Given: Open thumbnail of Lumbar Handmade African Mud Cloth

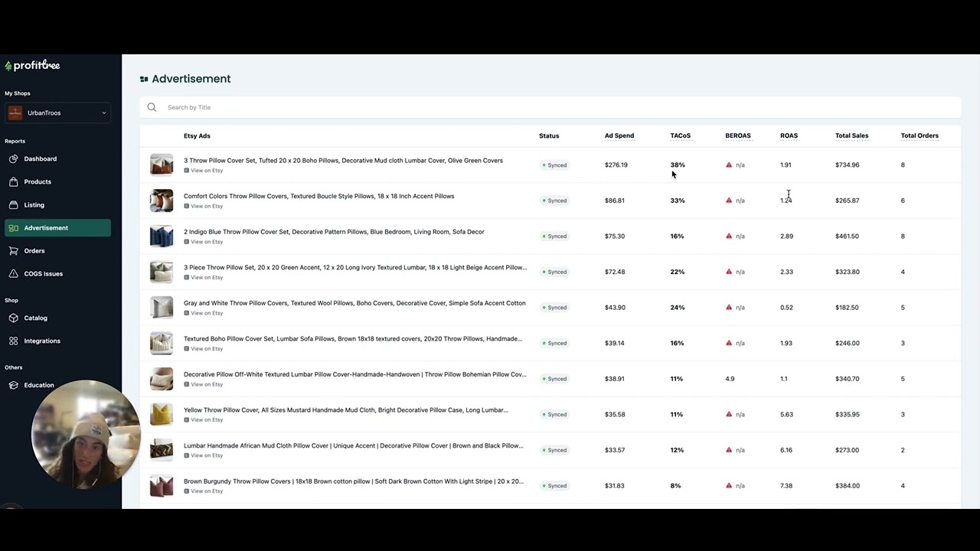Looking at the screenshot, I should pos(162,450).
